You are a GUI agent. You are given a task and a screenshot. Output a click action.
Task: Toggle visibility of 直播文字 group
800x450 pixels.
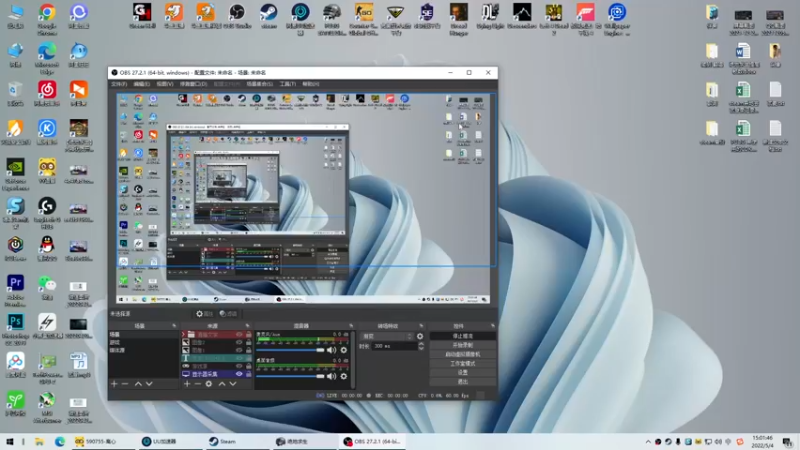pos(239,335)
